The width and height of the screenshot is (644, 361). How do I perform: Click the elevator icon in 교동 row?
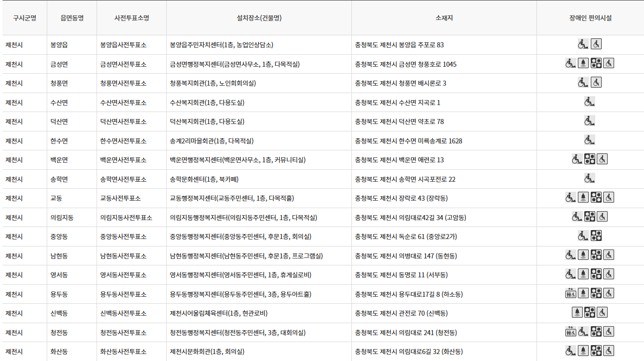pos(584,198)
